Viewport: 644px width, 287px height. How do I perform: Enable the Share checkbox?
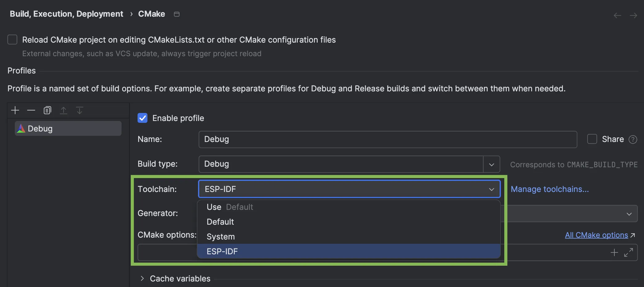click(592, 139)
